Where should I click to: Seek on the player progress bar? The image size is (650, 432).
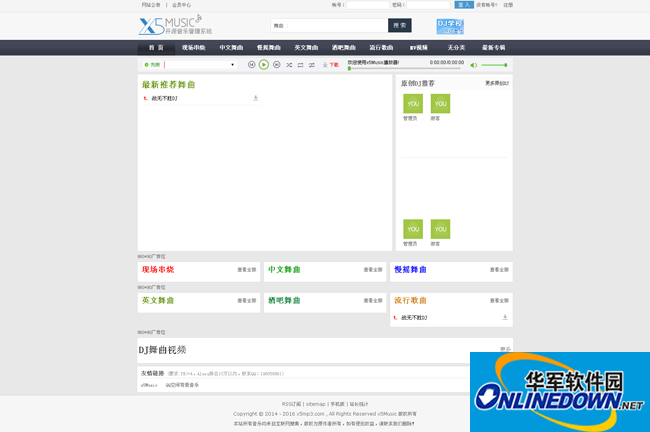pyautogui.click(x=404, y=68)
